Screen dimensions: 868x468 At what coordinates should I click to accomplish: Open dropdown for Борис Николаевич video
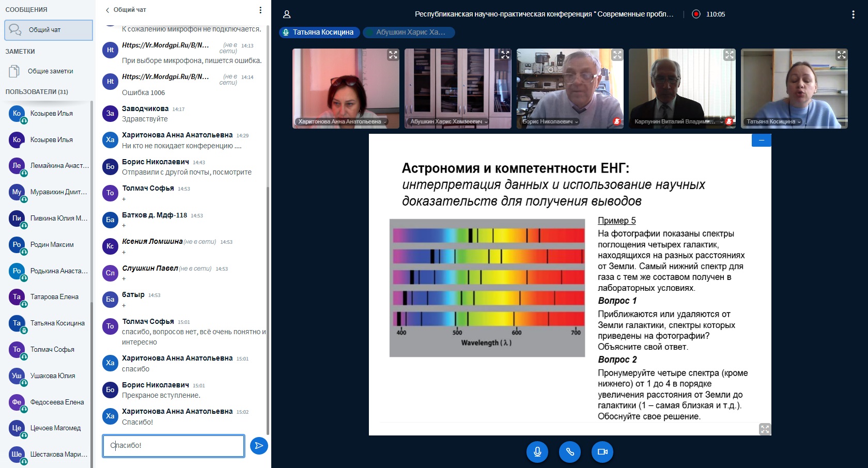[x=550, y=122]
